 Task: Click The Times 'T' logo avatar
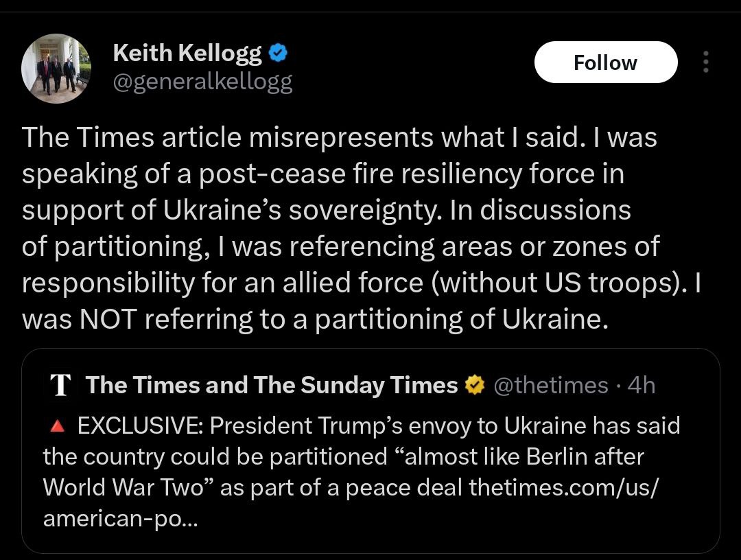[62, 386]
